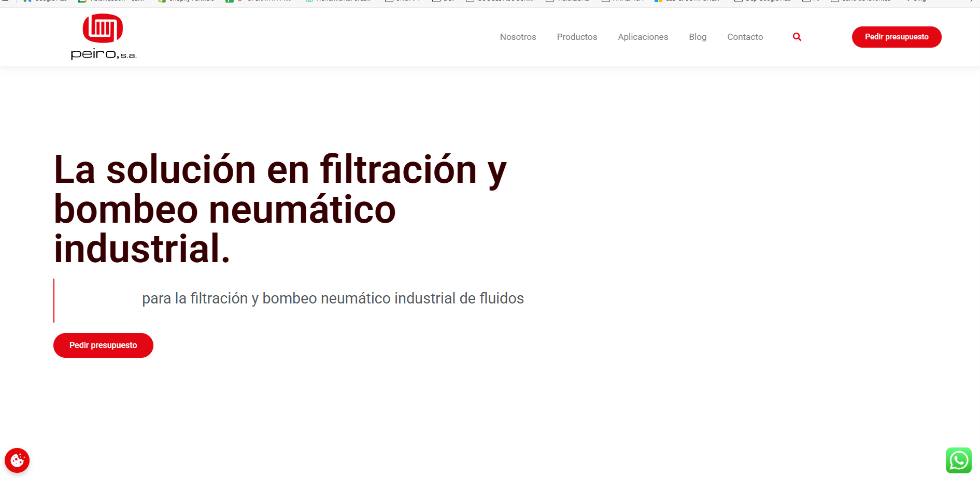980x478 pixels.
Task: Open cookie preferences via the cookie icon
Action: coord(17,460)
